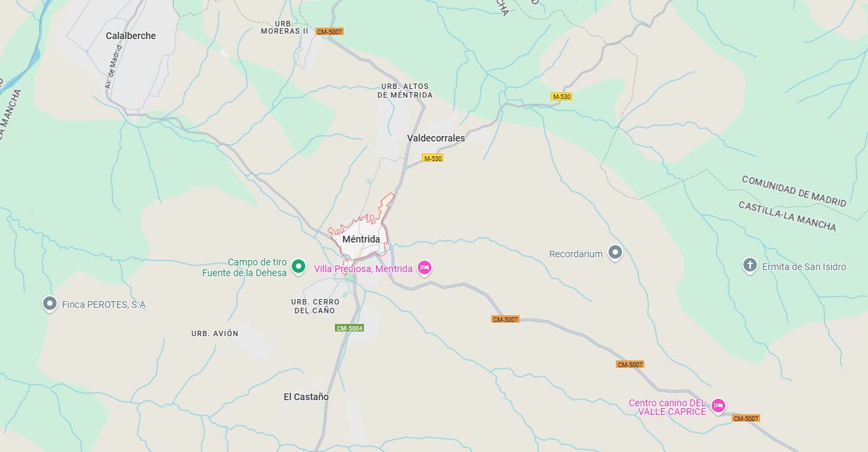Image resolution: width=868 pixels, height=452 pixels.
Task: Click the URB. ALTOS DE MÉNTRIDA label
Action: [x=405, y=91]
